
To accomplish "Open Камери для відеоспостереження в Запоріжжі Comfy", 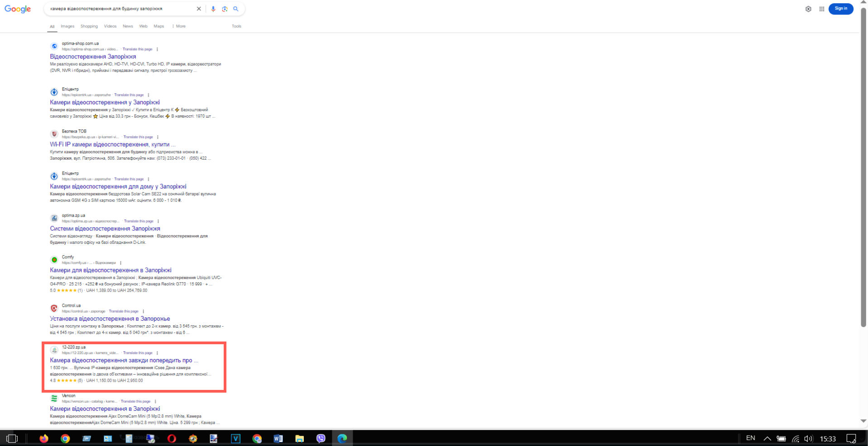I will pyautogui.click(x=110, y=270).
